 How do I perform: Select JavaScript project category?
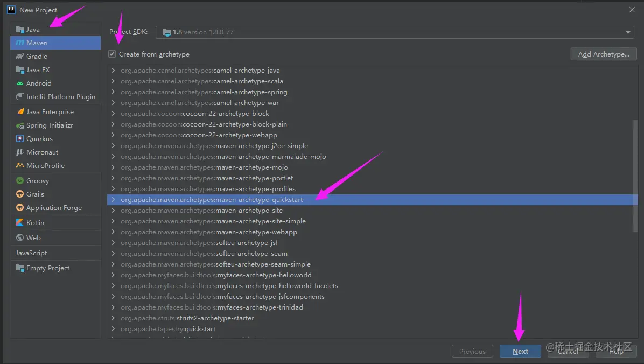tap(31, 253)
